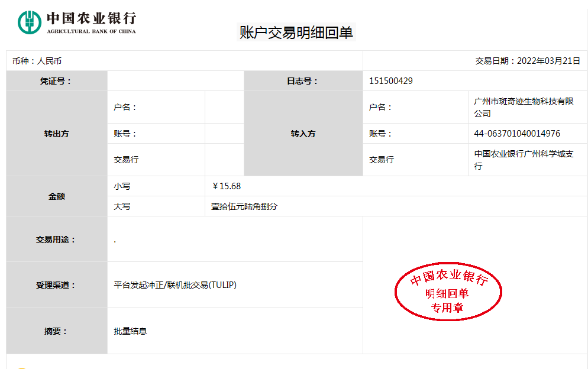The width and height of the screenshot is (588, 369).
Task: Click the 账号 label under 转入方
Action: click(380, 134)
